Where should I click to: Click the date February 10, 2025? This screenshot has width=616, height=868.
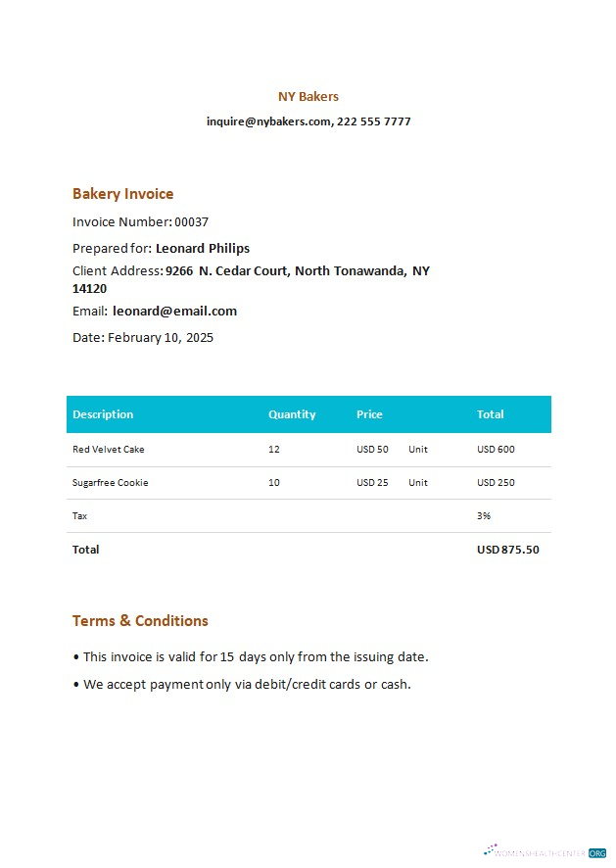[x=161, y=338]
